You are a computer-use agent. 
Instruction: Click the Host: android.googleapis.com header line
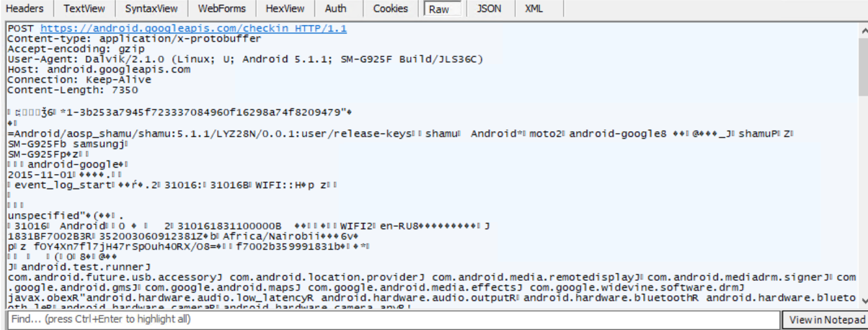tap(99, 70)
